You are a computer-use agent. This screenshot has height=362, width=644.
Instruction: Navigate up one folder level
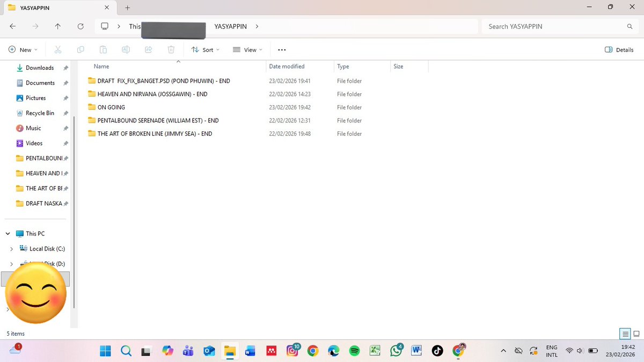(x=57, y=26)
